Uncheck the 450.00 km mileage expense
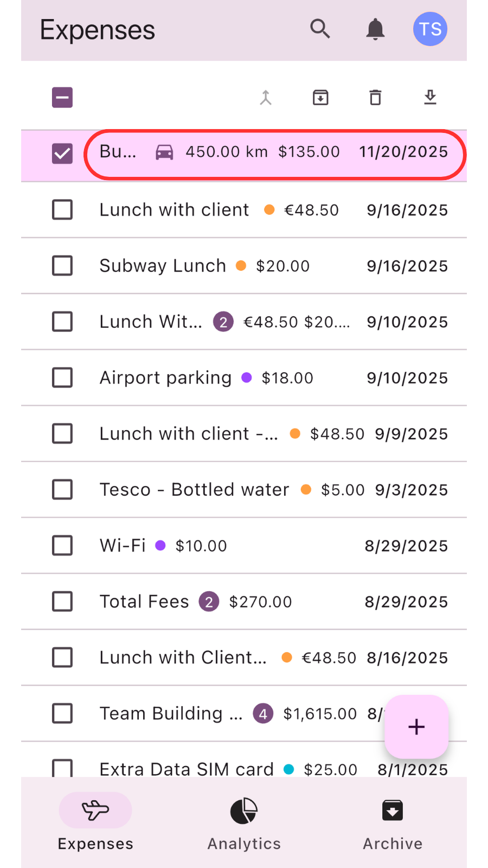This screenshot has width=488, height=868. tap(62, 154)
